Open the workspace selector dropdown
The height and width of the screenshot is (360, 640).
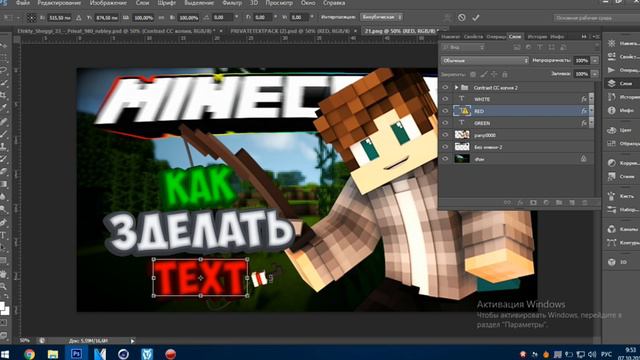pos(597,18)
